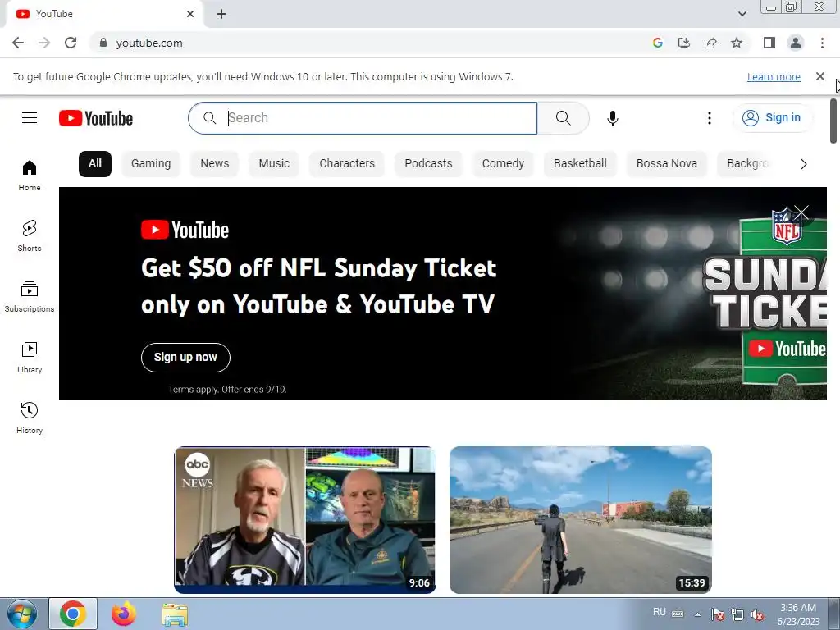Click the taskbar clock showing 3:36 AM
Screen dimensions: 840x630
798,614
